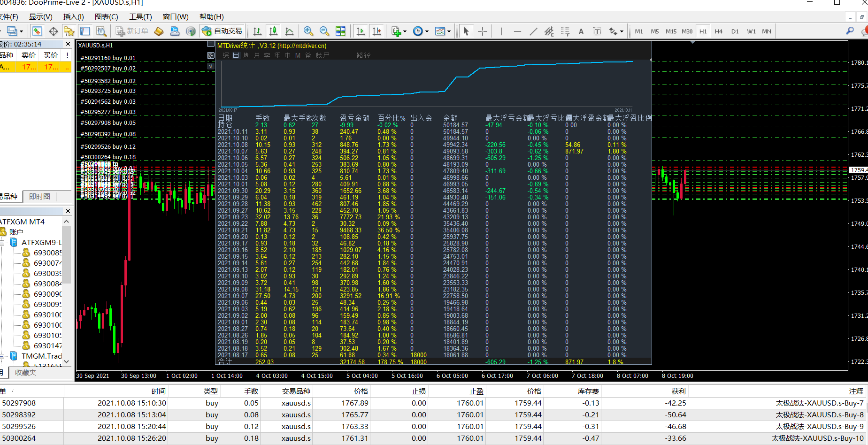Toggle the 自动交易 auto-trading button
868x445 pixels.
point(222,31)
